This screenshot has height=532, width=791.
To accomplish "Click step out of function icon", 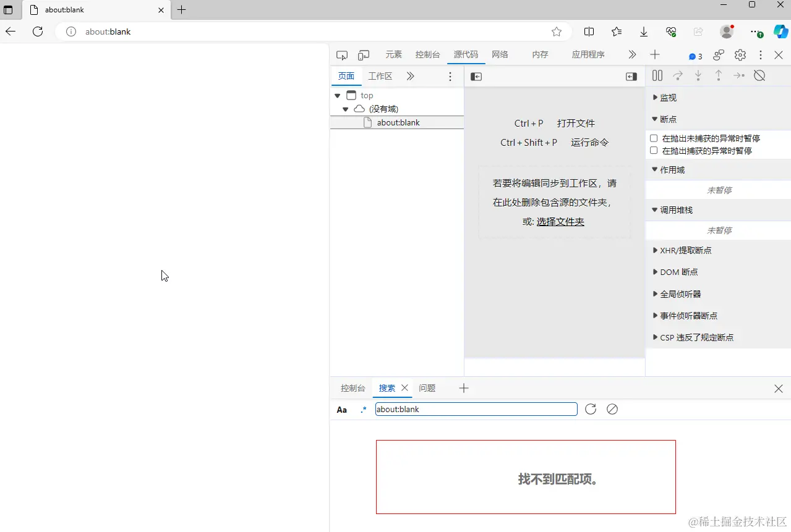I will [719, 75].
